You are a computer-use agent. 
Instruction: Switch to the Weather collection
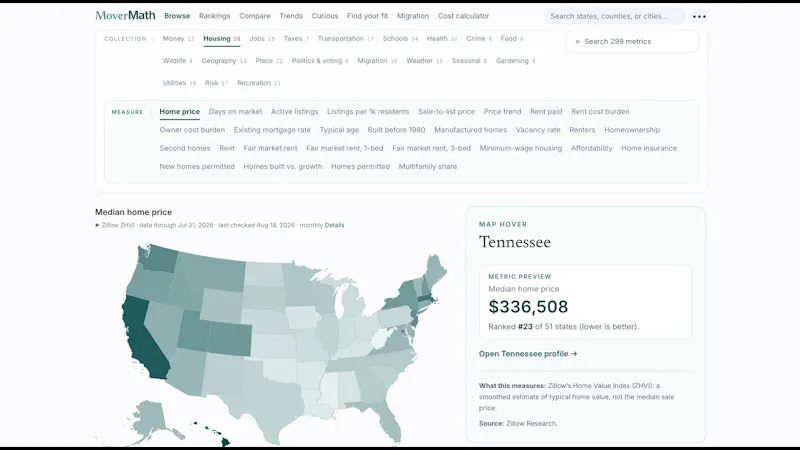click(424, 61)
